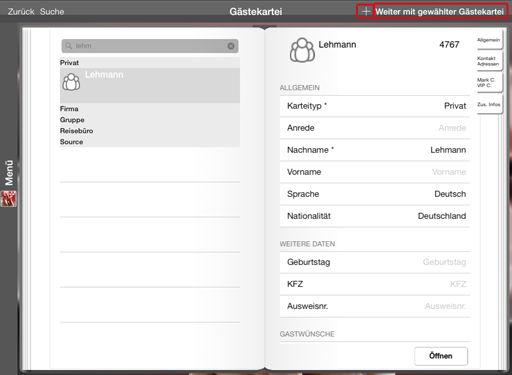Screen dimensions: 512x375
Task: Select the Source category
Action: pos(71,142)
